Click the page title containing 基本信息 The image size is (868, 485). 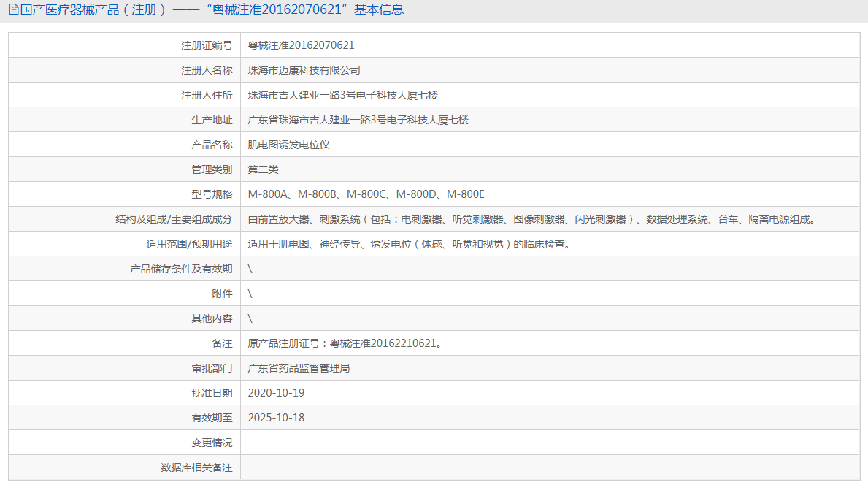coord(212,10)
